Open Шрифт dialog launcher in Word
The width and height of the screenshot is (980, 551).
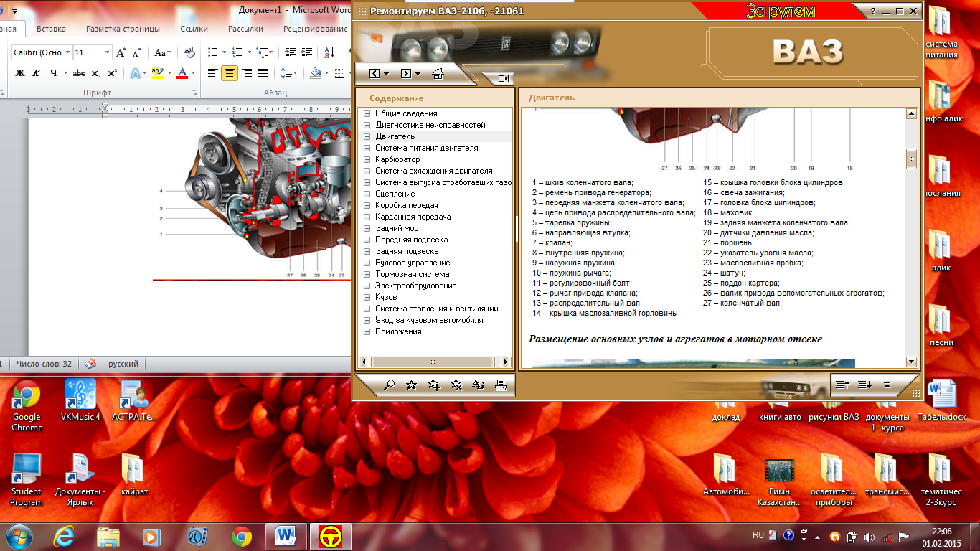click(194, 93)
